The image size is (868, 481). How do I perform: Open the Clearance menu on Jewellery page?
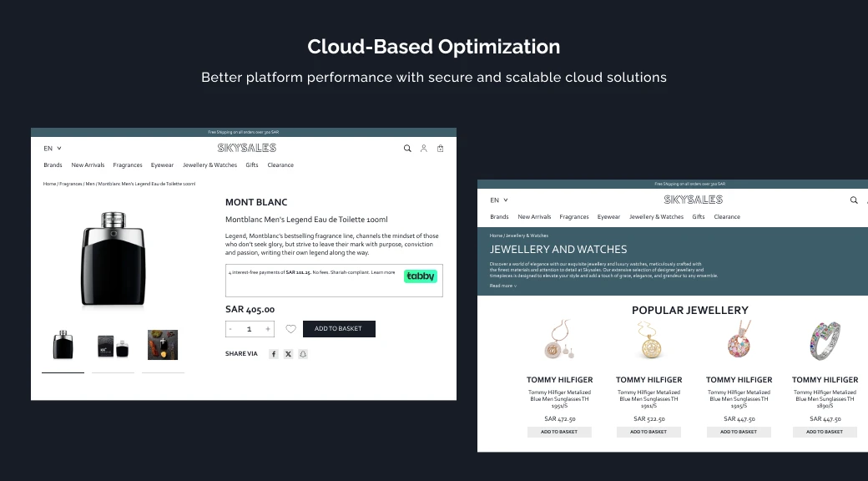click(727, 216)
